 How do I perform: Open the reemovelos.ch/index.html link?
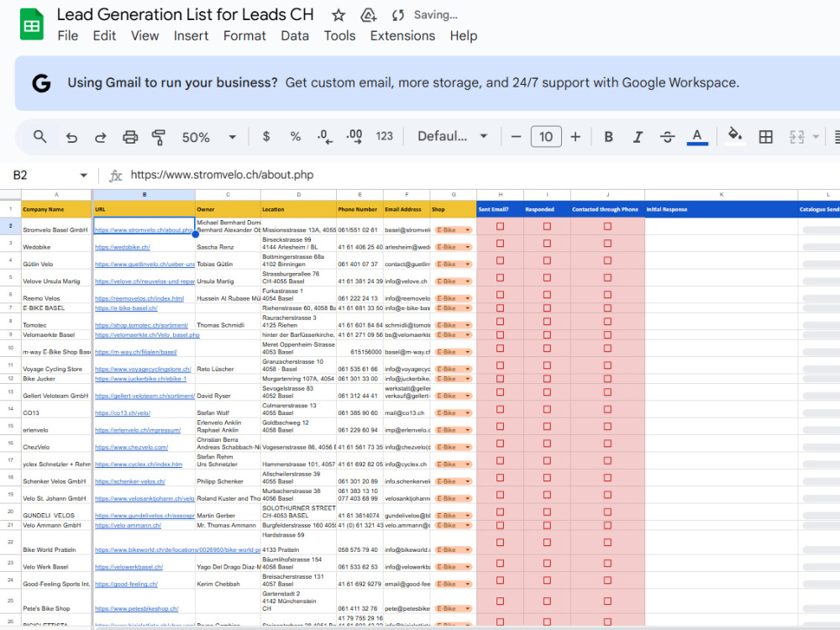139,298
